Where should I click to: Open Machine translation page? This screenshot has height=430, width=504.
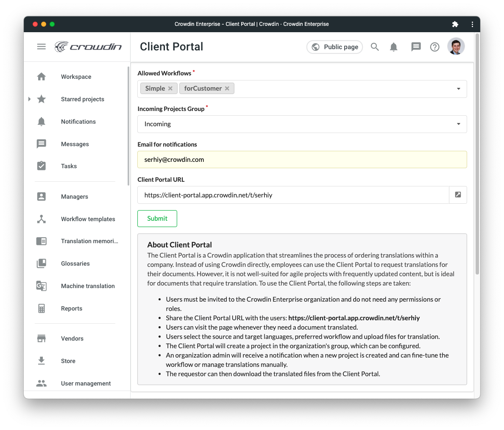click(x=88, y=286)
